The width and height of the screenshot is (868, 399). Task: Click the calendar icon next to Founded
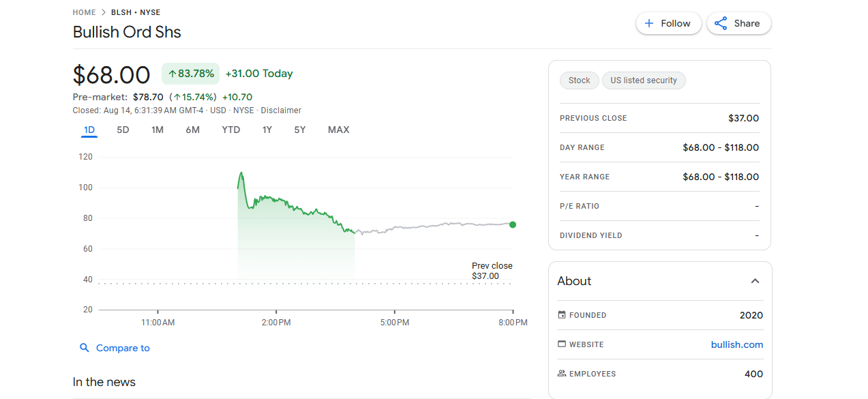562,315
